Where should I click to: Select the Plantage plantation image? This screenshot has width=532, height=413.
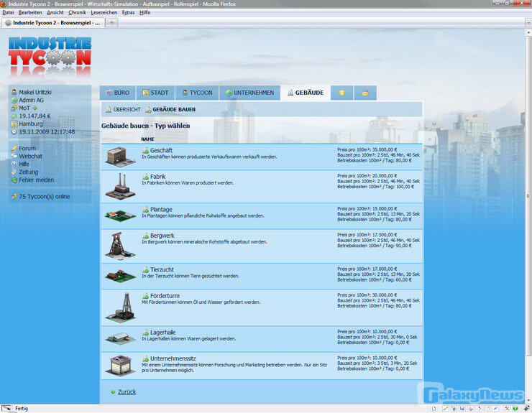click(120, 215)
